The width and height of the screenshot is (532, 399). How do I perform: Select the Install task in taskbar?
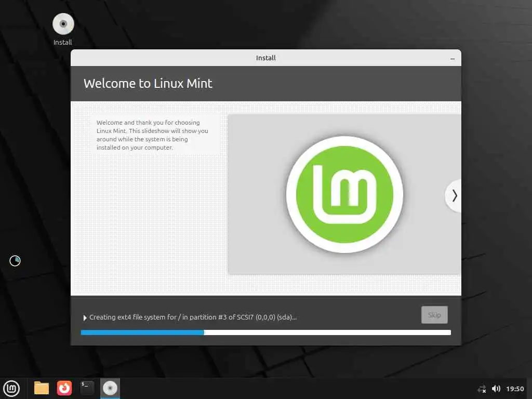[x=110, y=389]
